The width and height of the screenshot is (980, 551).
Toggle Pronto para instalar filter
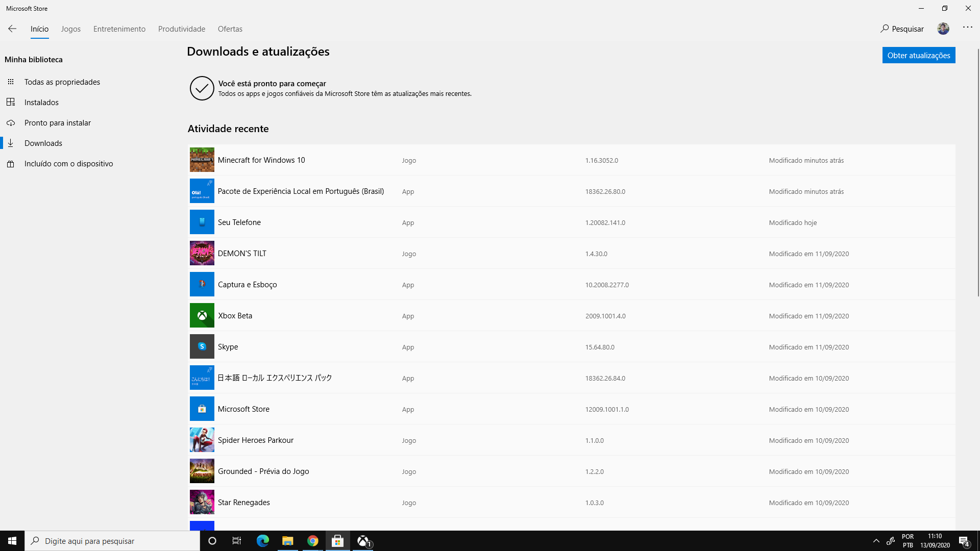[x=58, y=122]
